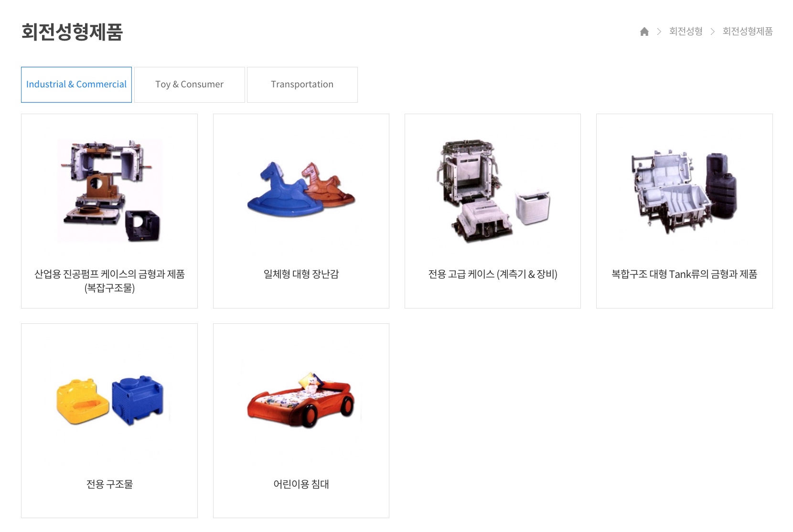The height and width of the screenshot is (532, 793).
Task: Click the home icon in the breadcrumb
Action: pos(644,32)
